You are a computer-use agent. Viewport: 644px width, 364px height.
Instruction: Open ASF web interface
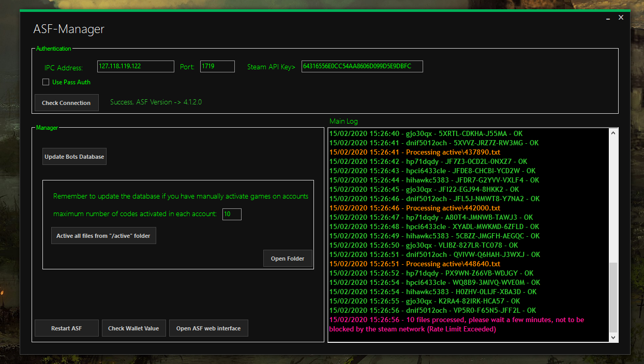coord(208,328)
